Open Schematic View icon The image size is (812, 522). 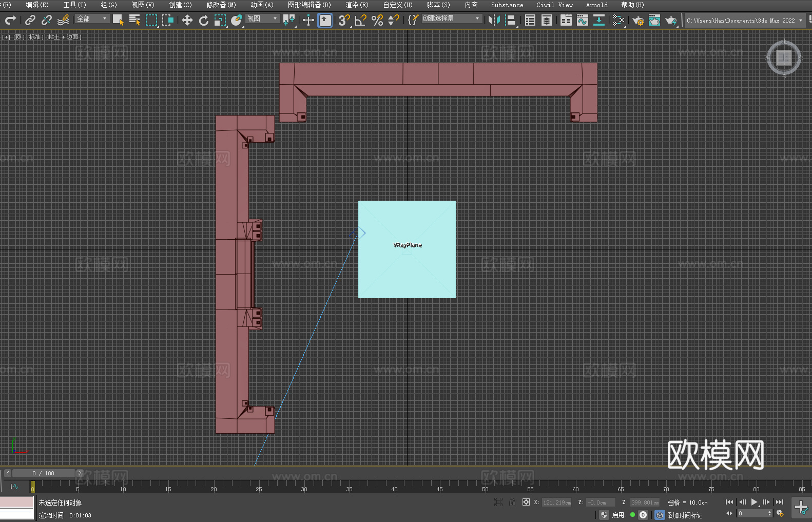coord(599,20)
